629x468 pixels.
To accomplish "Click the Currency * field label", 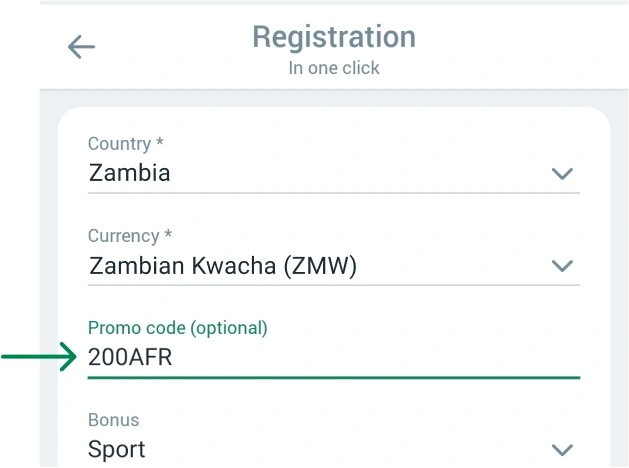I will (x=130, y=236).
